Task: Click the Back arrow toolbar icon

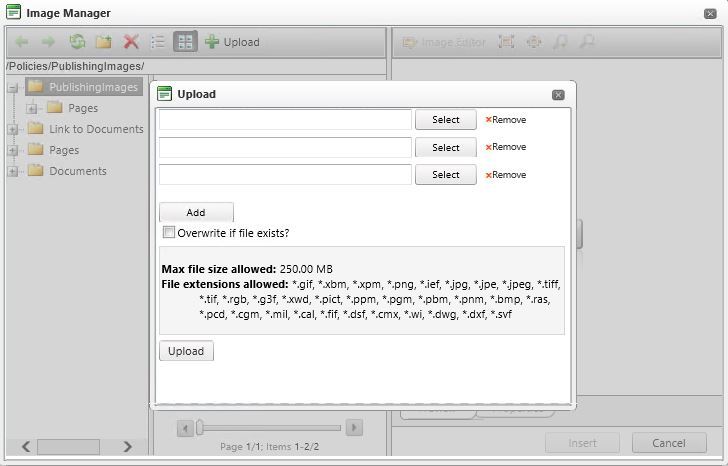Action: click(22, 42)
